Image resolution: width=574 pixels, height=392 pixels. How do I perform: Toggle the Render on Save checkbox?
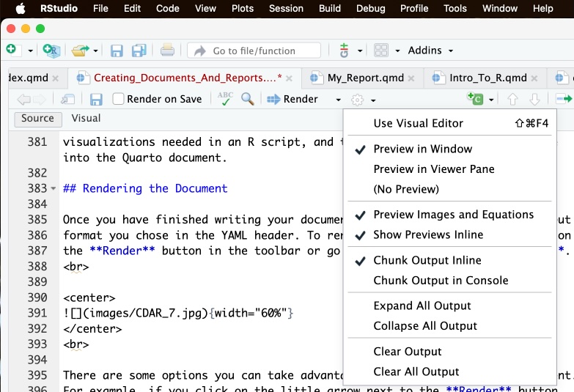[118, 99]
